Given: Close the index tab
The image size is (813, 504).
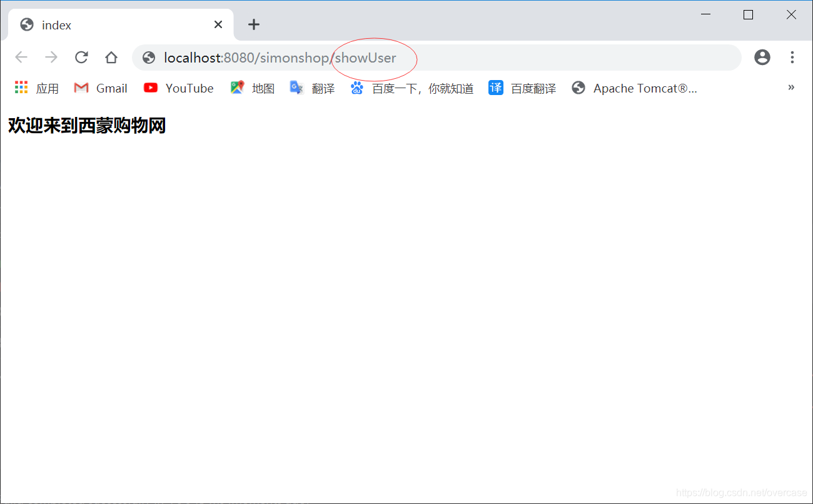Looking at the screenshot, I should point(218,24).
